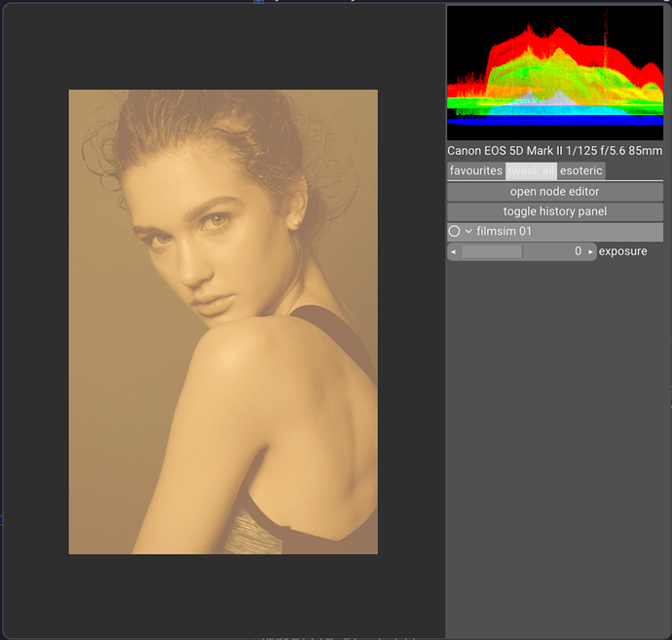
Task: Select the tweak all tab
Action: click(x=531, y=170)
